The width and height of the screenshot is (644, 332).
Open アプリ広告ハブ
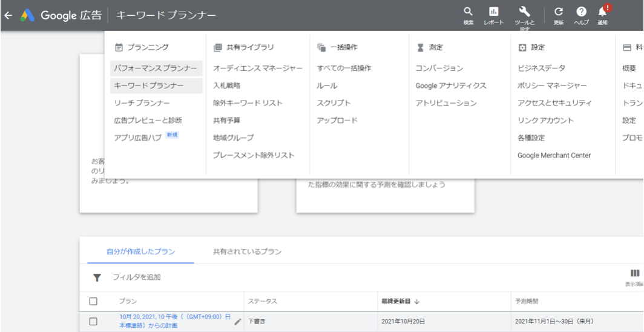137,138
